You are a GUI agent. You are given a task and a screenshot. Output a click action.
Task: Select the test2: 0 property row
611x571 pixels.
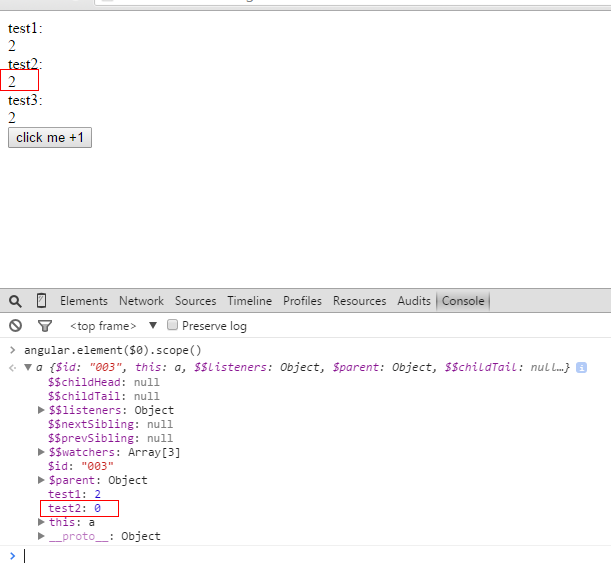point(75,508)
